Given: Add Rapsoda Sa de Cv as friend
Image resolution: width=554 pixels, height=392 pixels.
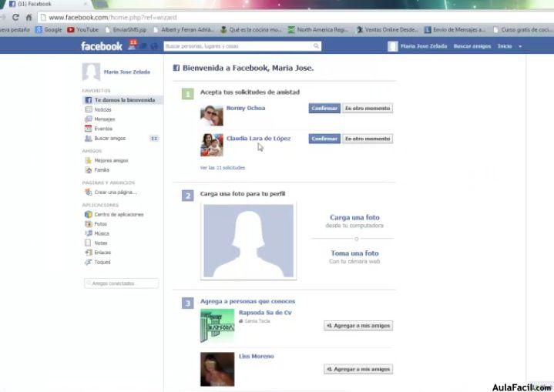Looking at the screenshot, I should (358, 326).
